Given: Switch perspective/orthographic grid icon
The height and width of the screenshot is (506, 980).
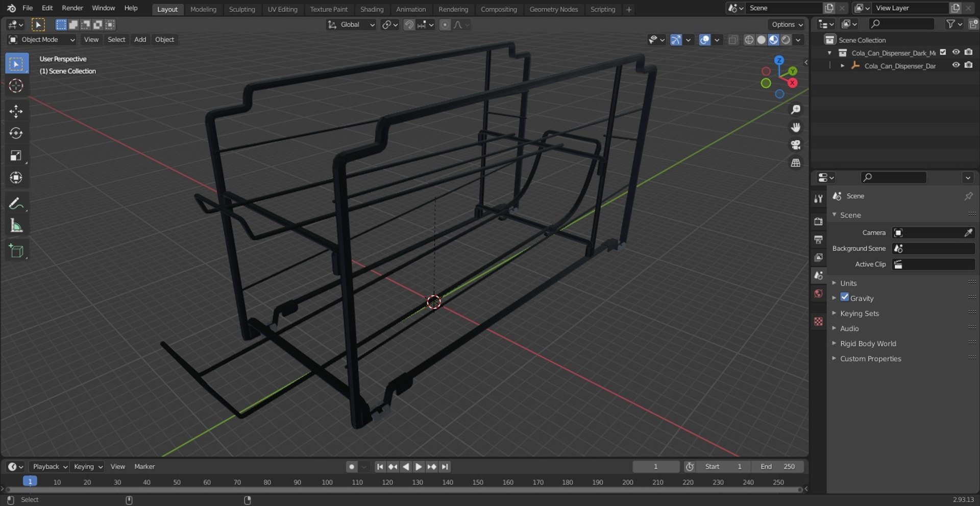Looking at the screenshot, I should click(x=795, y=163).
